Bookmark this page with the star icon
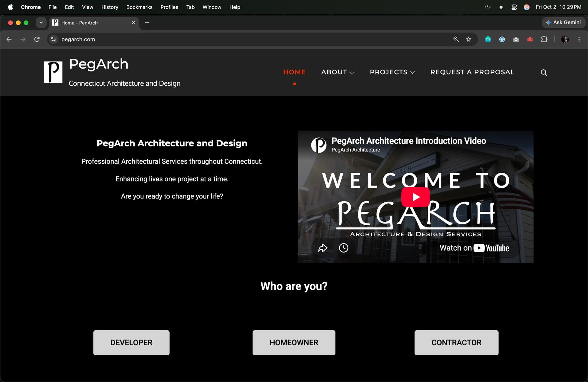This screenshot has height=382, width=588. click(469, 39)
